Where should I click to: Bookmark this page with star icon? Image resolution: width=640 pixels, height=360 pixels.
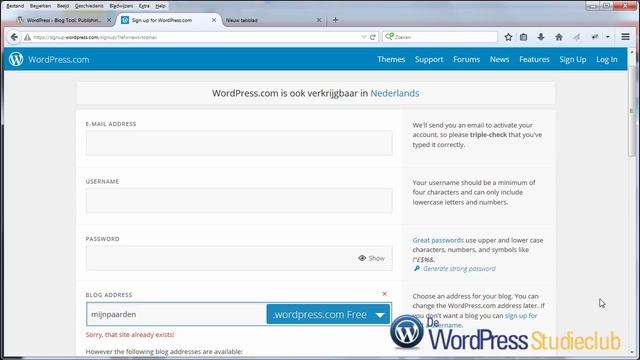tap(508, 37)
